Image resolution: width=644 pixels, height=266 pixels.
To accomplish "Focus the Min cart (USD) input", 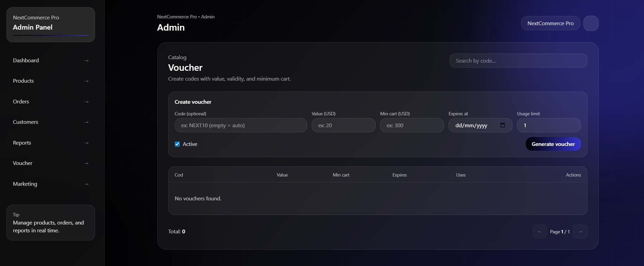I will coord(412,125).
